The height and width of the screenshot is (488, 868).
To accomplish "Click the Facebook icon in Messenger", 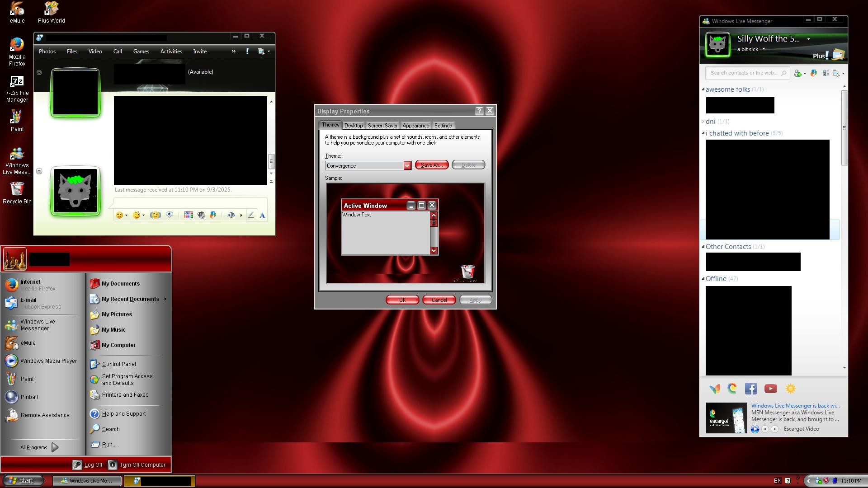I will (750, 389).
